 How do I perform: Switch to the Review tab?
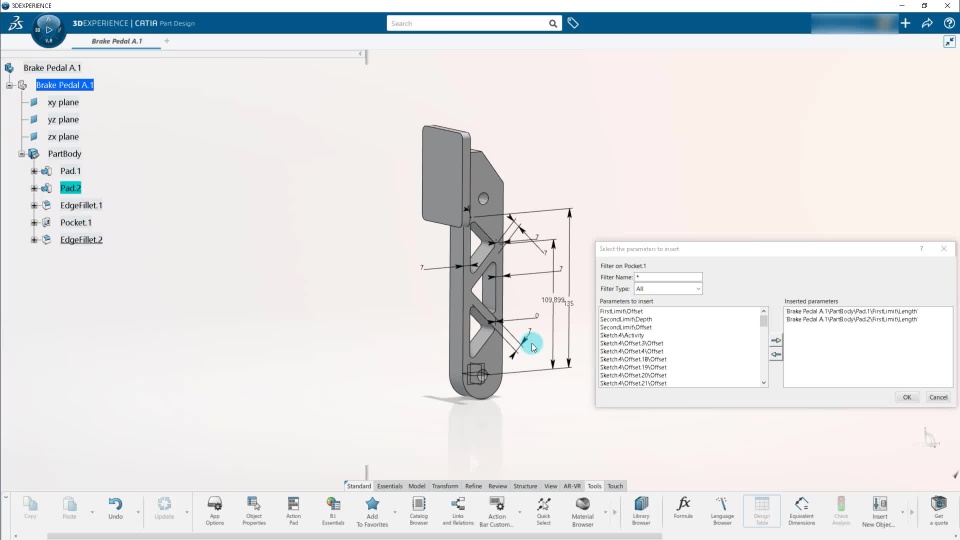[x=497, y=486]
